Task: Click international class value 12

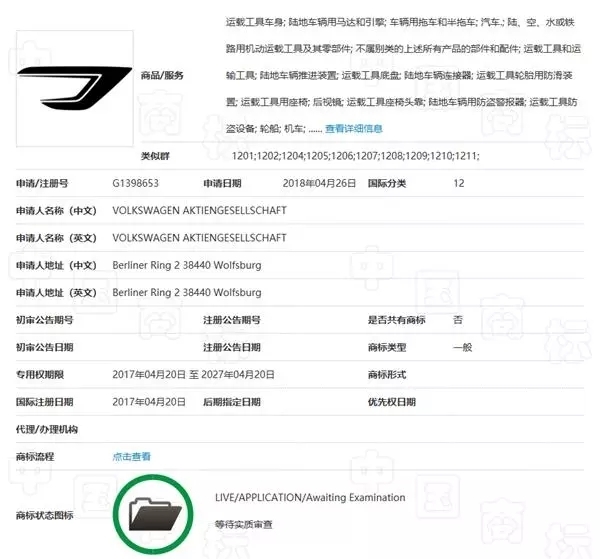Action: [x=459, y=183]
